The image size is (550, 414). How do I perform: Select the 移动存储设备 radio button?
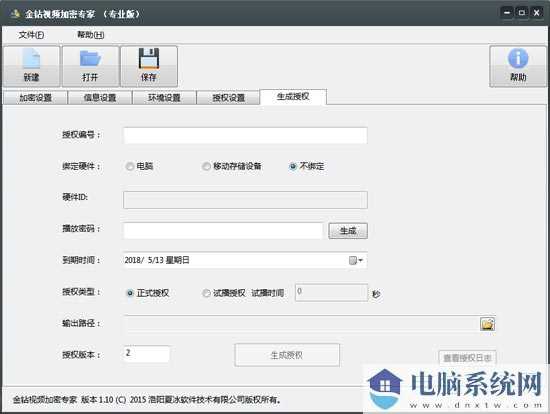(x=206, y=166)
